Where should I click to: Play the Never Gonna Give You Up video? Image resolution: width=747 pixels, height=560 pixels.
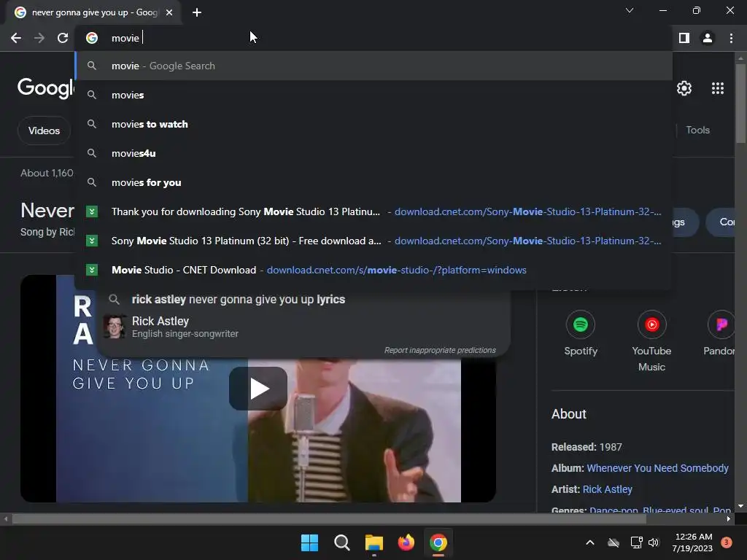[258, 389]
